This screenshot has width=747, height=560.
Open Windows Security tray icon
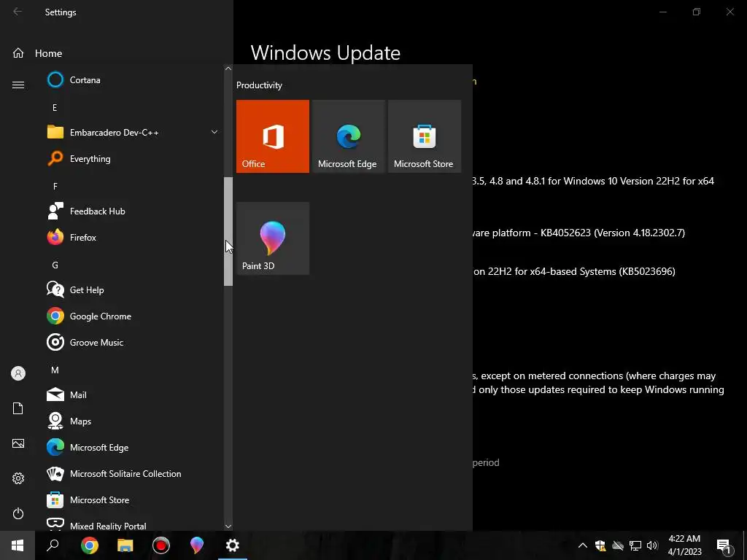600,545
